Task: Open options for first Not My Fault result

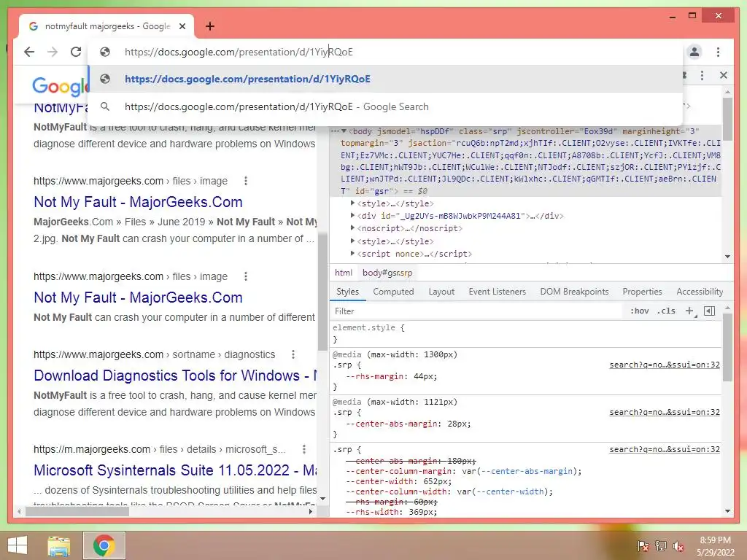Action: coord(245,181)
